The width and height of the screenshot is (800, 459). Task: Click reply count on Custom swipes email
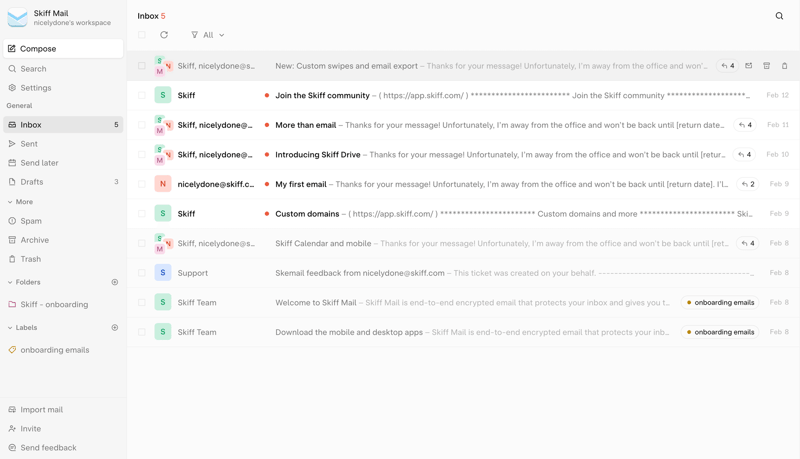[x=728, y=66]
